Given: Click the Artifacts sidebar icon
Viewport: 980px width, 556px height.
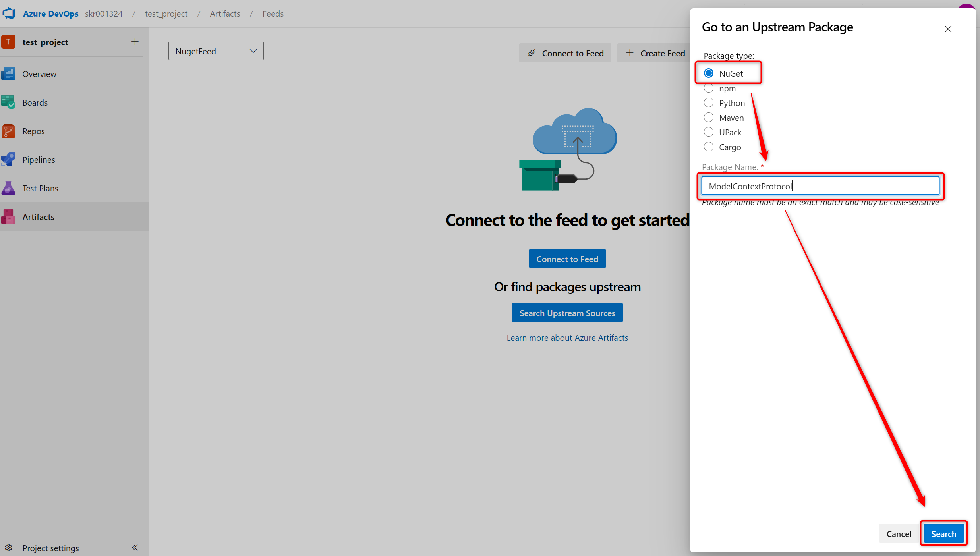Looking at the screenshot, I should [8, 217].
